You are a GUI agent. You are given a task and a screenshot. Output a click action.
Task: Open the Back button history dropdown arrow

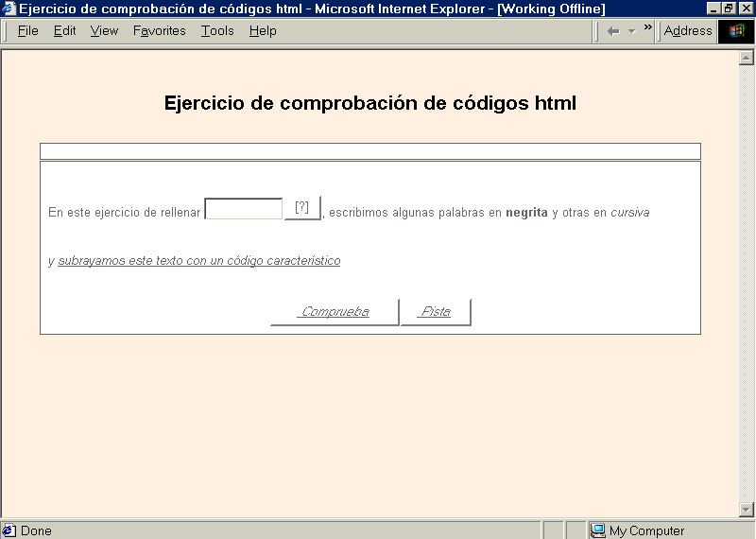click(x=631, y=31)
